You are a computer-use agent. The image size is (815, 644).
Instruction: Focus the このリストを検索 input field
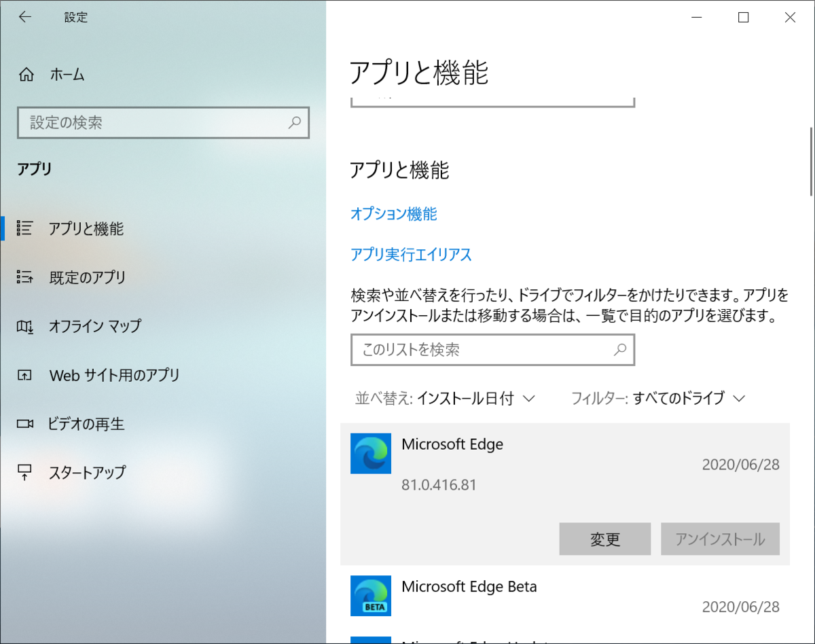[492, 350]
